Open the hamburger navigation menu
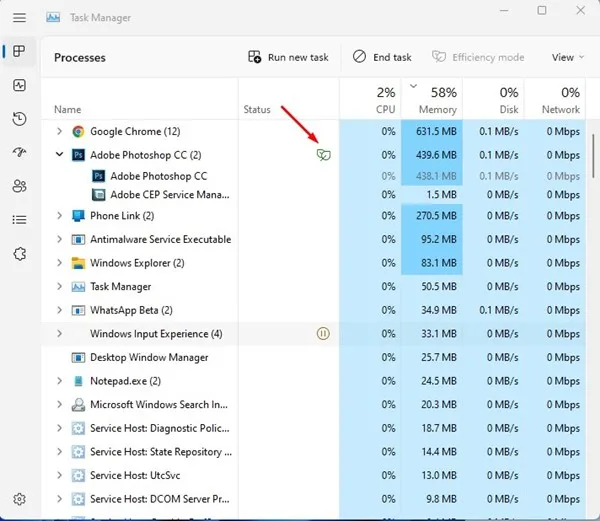 point(20,18)
